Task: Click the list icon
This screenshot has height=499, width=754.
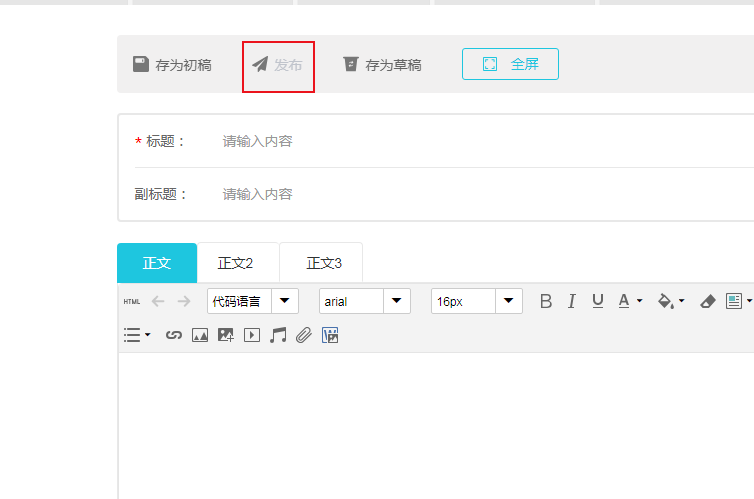Action: tap(132, 335)
